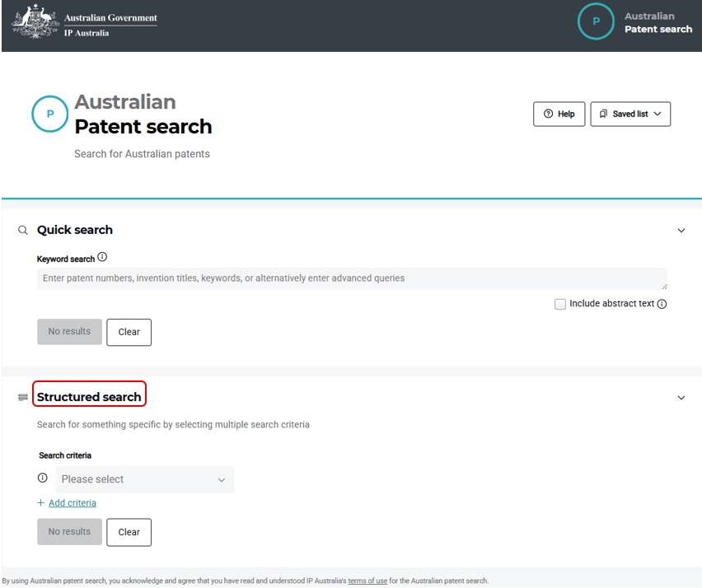Screen dimensions: 702x588
Task: Click No results button in Quick search
Action: point(69,332)
